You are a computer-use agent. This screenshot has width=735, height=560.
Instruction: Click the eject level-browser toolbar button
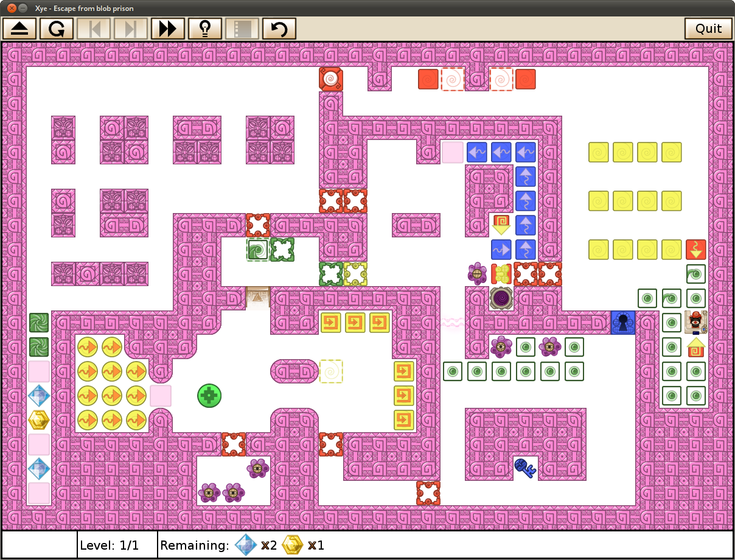point(20,29)
